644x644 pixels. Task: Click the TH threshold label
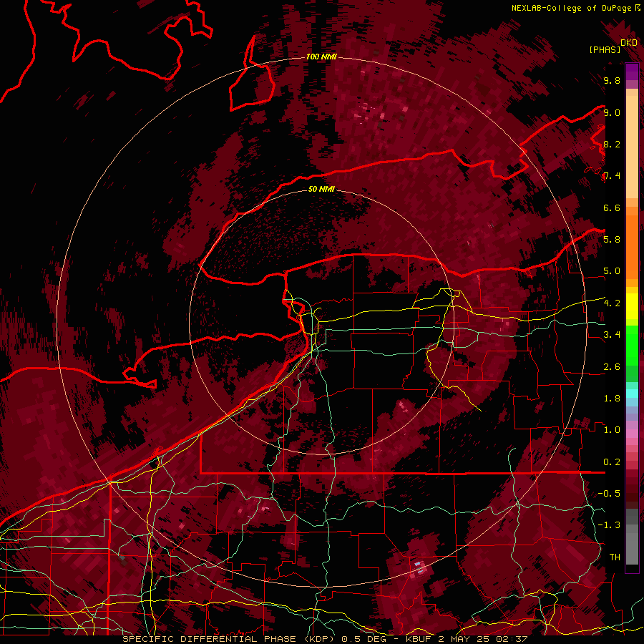point(615,557)
